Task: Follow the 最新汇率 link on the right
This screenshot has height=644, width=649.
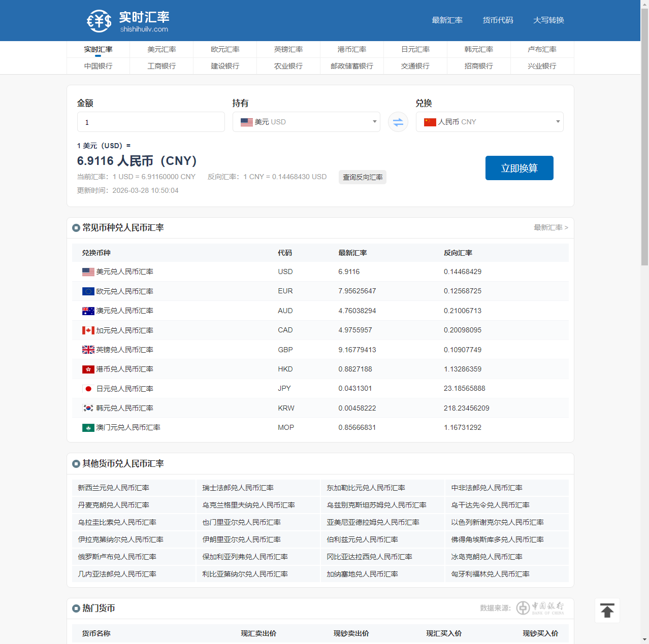Action: point(551,227)
